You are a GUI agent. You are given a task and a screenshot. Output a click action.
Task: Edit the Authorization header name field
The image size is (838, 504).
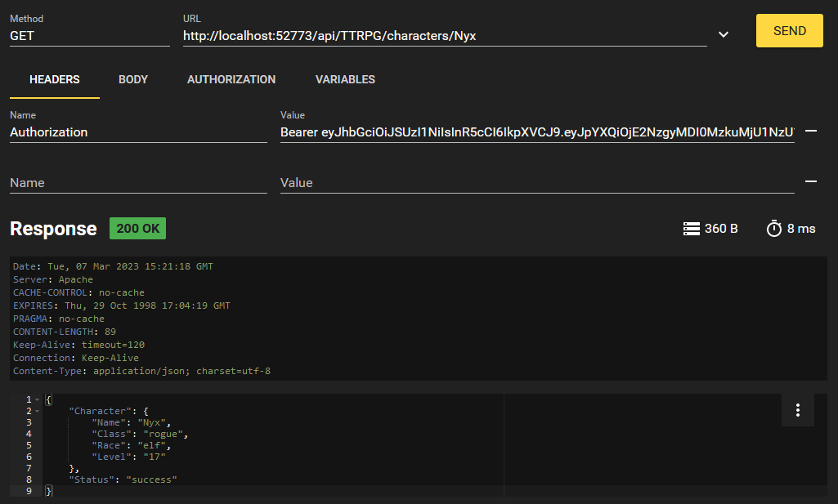pyautogui.click(x=137, y=132)
